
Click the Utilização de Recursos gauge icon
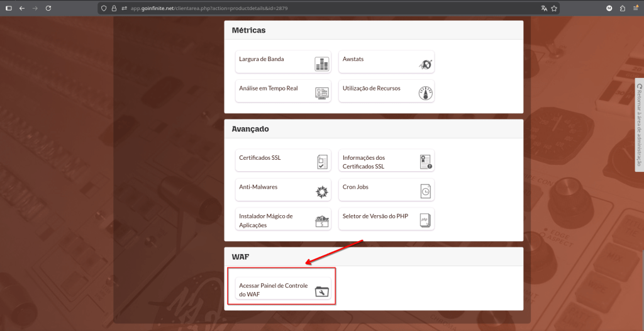pos(425,93)
